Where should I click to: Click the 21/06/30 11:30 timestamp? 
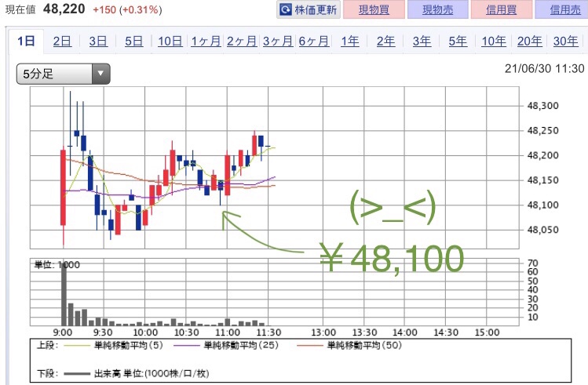pyautogui.click(x=545, y=68)
